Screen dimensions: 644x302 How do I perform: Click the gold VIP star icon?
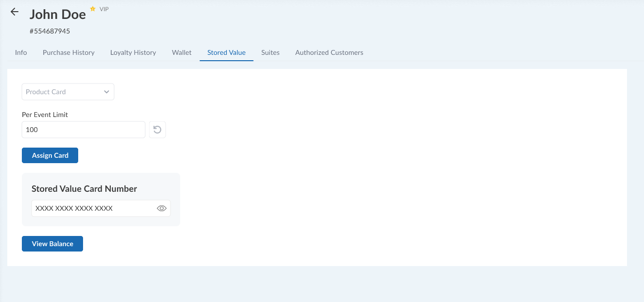click(93, 9)
